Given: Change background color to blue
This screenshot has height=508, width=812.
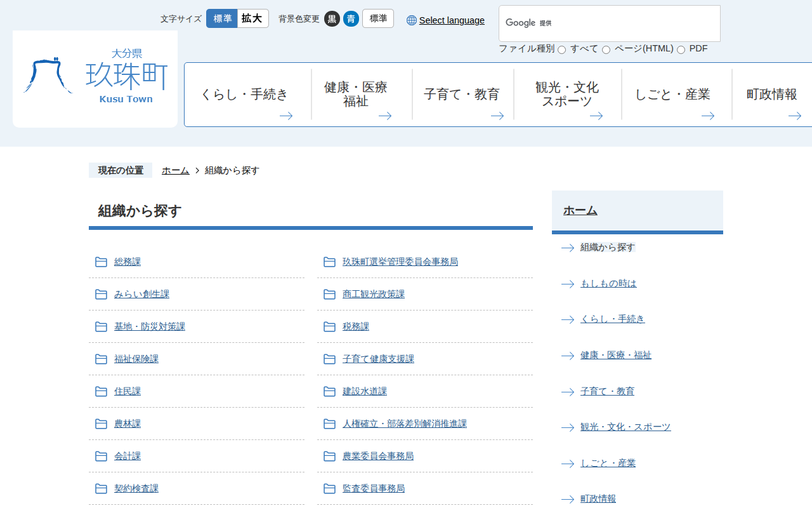Looking at the screenshot, I should 351,19.
